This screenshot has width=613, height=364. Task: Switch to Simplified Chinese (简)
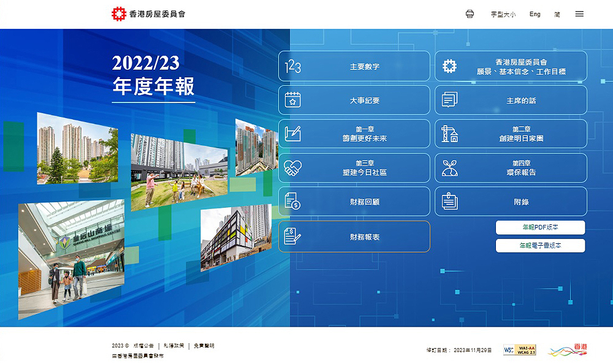coord(557,14)
